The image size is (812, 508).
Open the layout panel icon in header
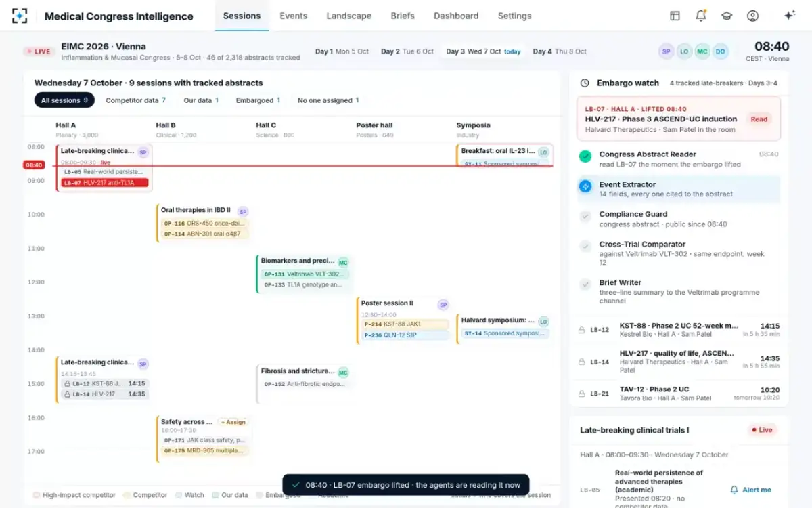[x=675, y=16]
